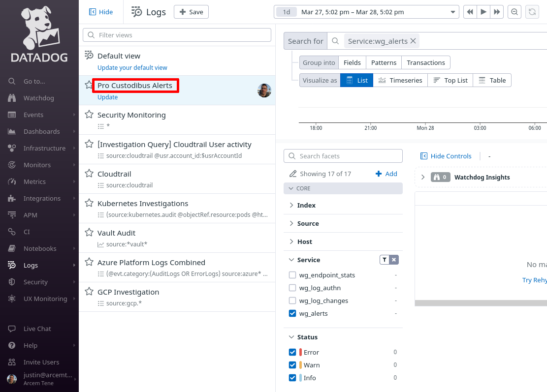Screen dimensions: 547x392
Task: Check the wg_log_changes service
Action: tap(292, 301)
